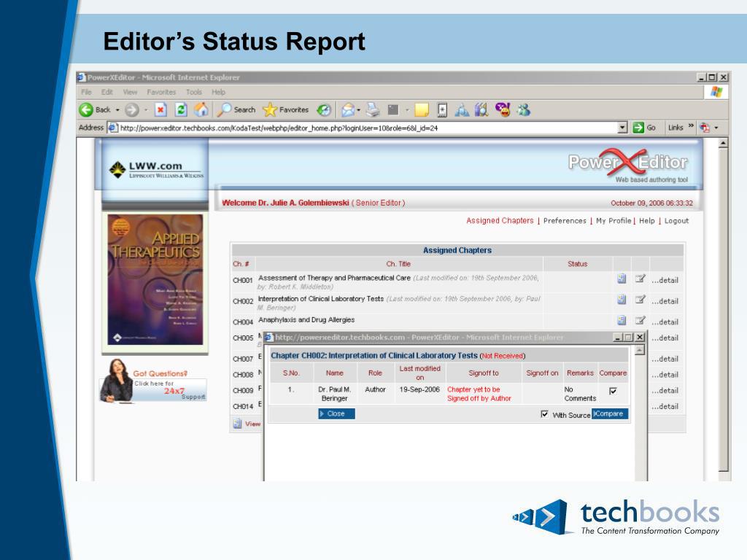Screen dimensions: 747x560
Task: Click the document icon in CH004 row
Action: [x=622, y=321]
